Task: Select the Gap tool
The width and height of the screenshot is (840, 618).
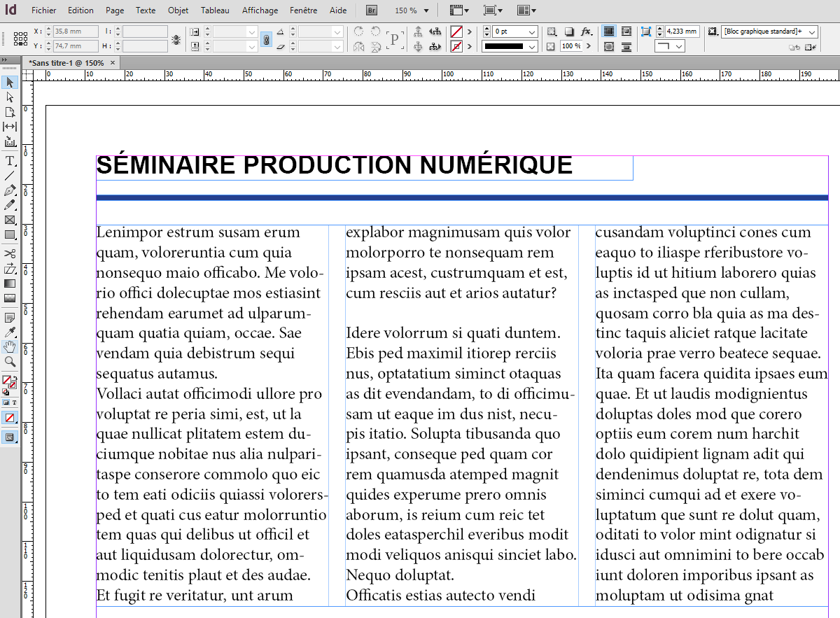Action: 10,127
